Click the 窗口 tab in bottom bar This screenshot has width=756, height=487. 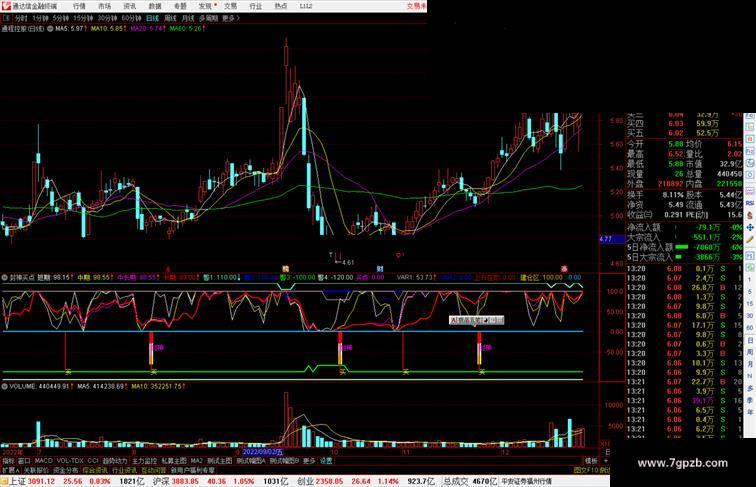(25, 461)
